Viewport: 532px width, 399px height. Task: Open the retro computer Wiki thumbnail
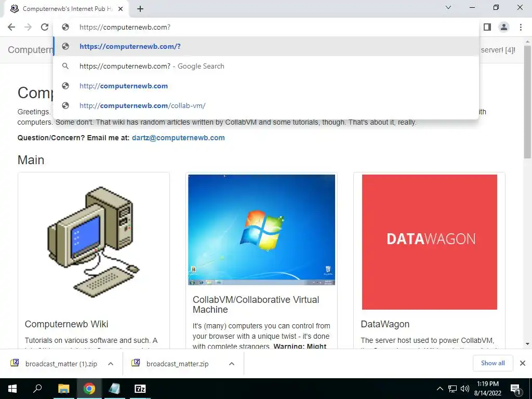94,242
